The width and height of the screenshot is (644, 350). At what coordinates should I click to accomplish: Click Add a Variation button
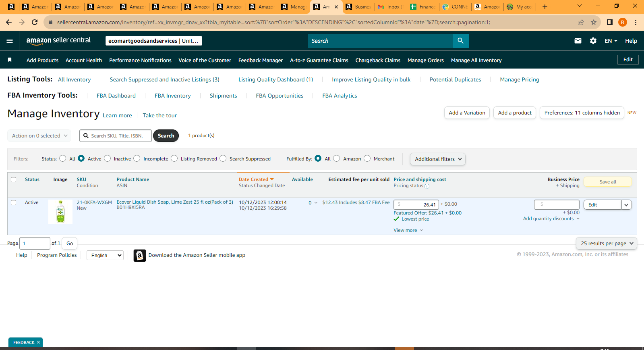[467, 113]
